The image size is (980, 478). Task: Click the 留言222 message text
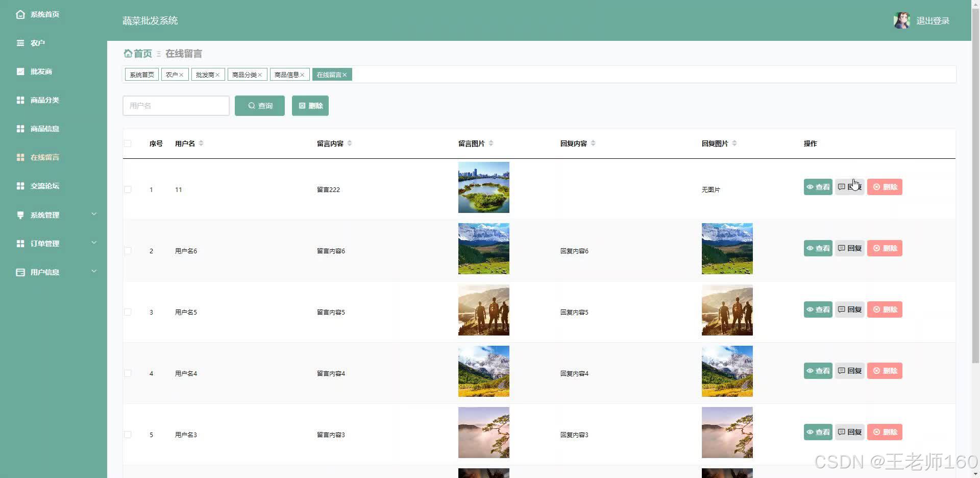(x=328, y=189)
